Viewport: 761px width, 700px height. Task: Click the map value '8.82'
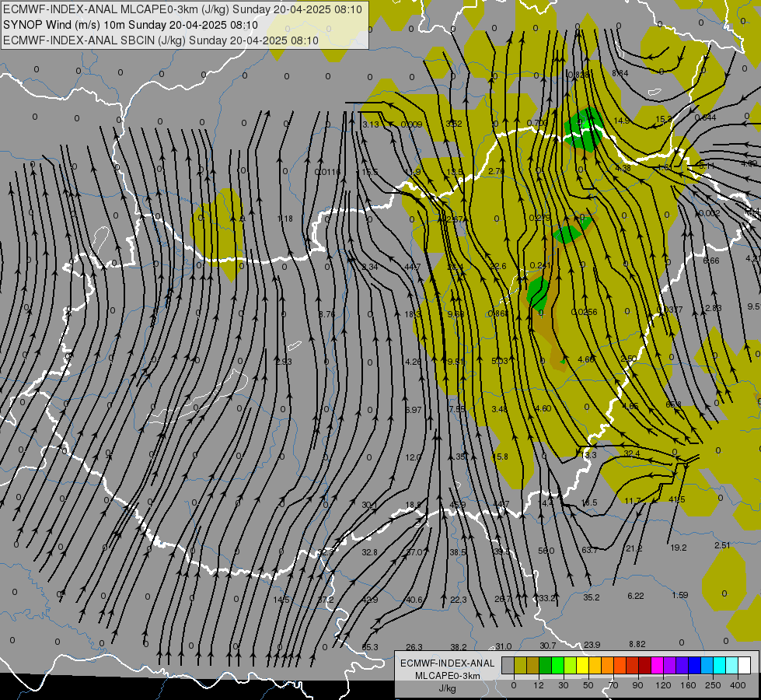637,644
